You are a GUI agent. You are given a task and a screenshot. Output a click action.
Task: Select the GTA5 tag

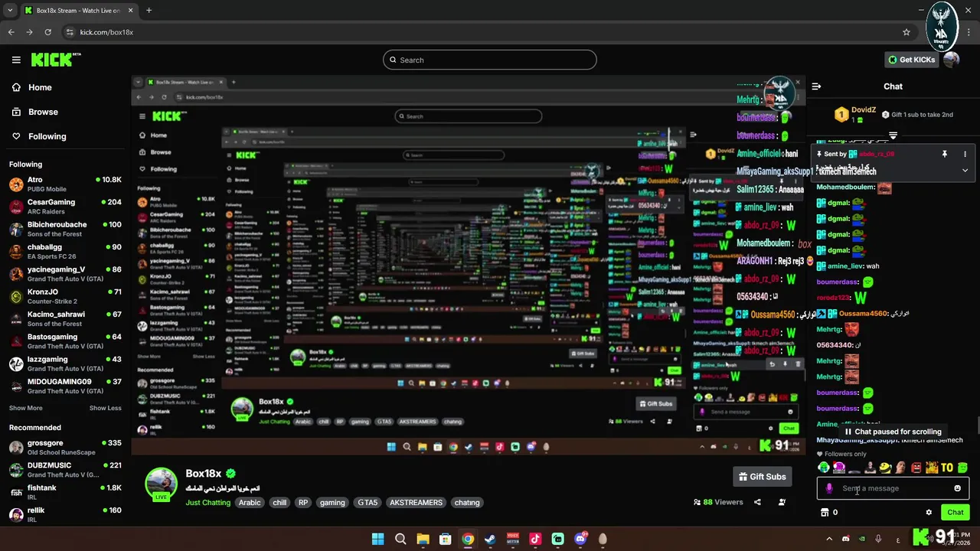367,503
